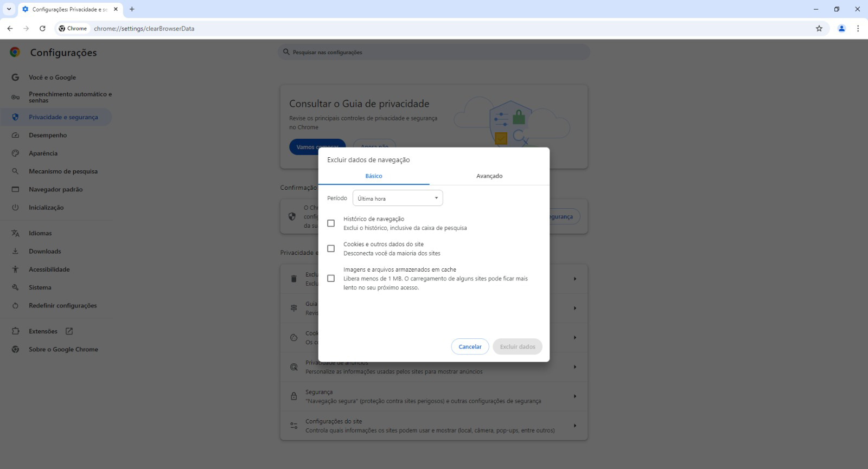This screenshot has height=469, width=868.
Task: Click the Acessibilidade person icon
Action: tap(15, 269)
